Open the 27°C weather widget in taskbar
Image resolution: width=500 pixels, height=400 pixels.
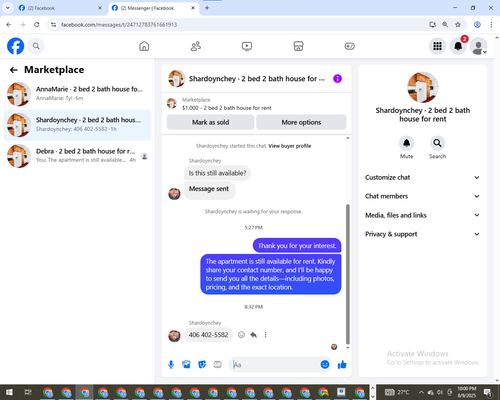pyautogui.click(x=397, y=392)
